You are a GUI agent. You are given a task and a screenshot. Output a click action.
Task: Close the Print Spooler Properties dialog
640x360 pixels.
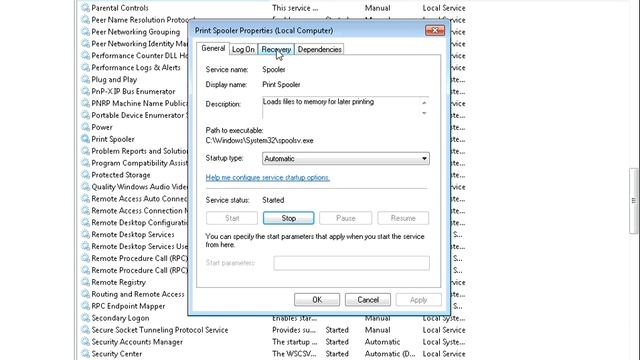(435, 31)
